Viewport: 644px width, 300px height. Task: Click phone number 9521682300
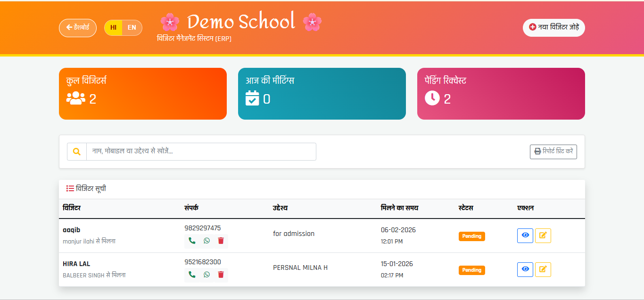(203, 262)
